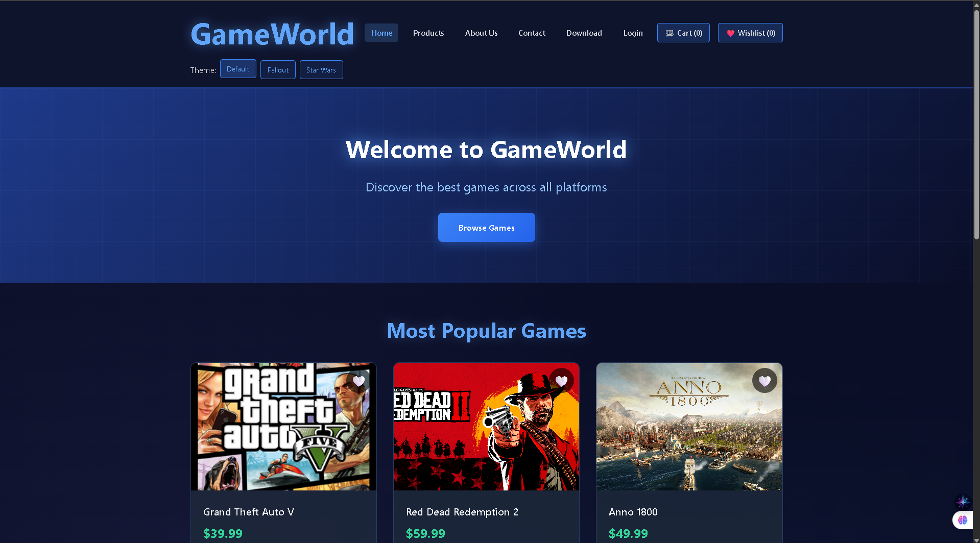
Task: Switch to the Fallout theme
Action: tap(278, 70)
